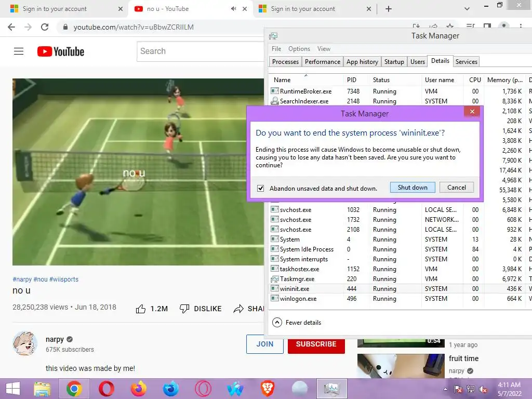
Task: Open the YouTube hamburger guide menu
Action: 19,51
